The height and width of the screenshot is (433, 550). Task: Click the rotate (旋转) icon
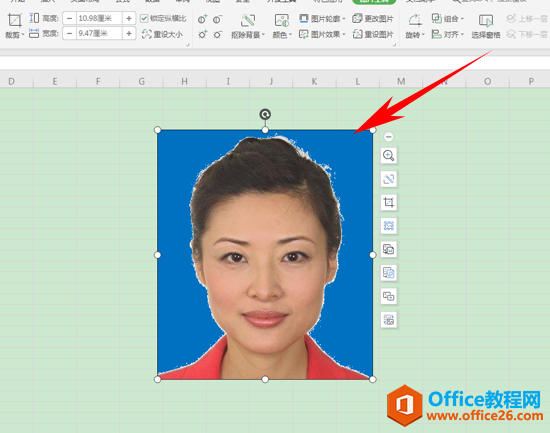[415, 26]
